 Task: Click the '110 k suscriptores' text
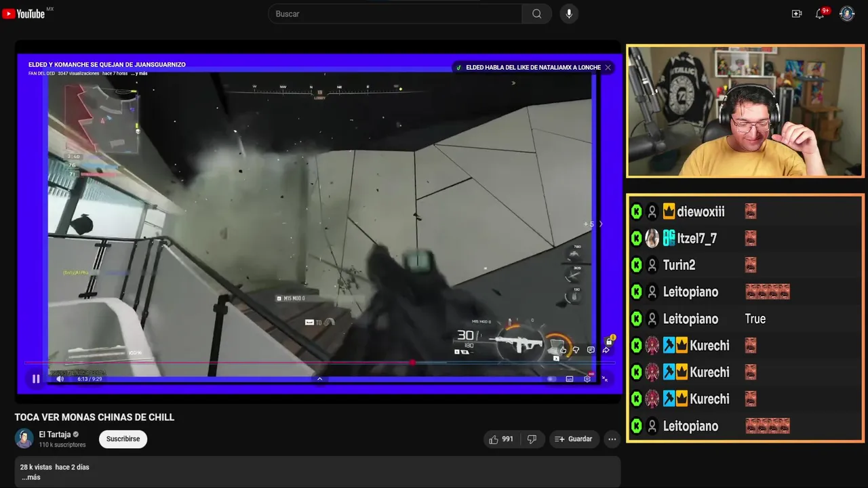(62, 445)
